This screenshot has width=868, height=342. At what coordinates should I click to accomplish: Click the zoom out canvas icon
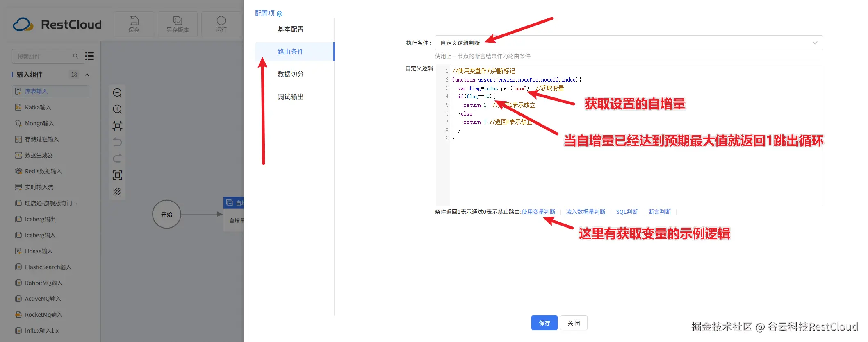pos(117,93)
